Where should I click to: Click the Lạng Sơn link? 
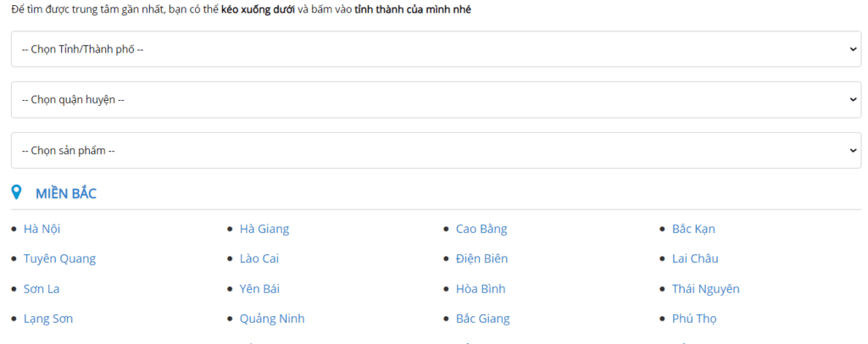coord(48,319)
